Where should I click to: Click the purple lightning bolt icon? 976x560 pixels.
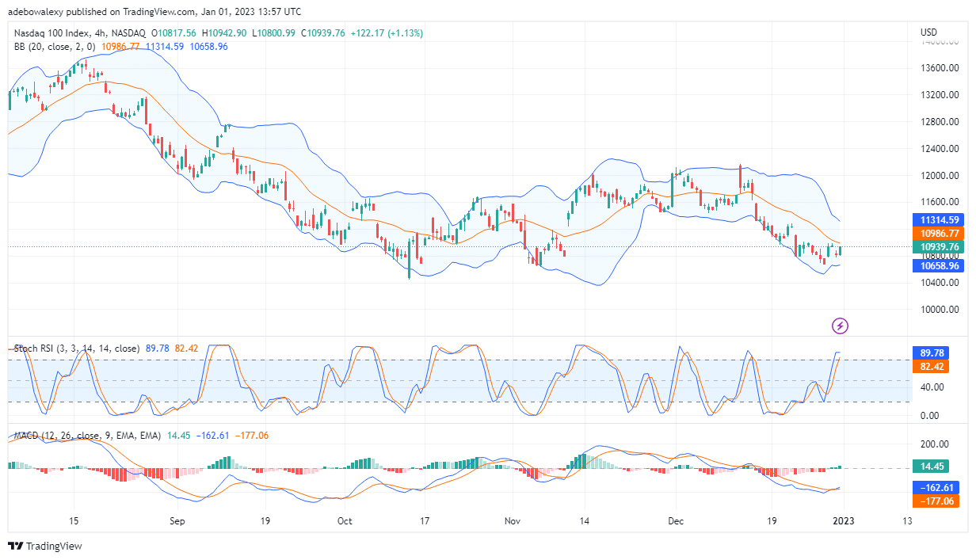coord(841,326)
